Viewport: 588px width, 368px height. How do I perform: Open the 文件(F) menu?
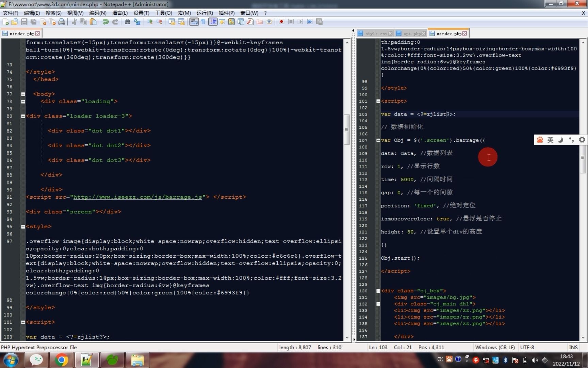point(11,13)
